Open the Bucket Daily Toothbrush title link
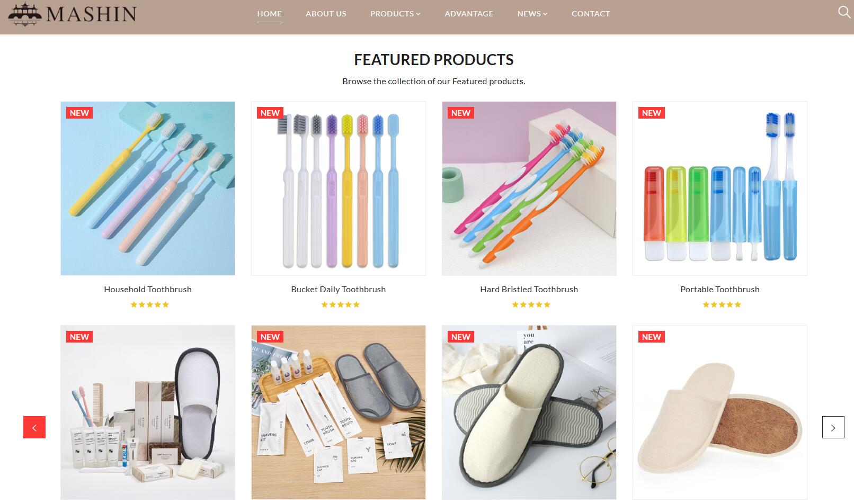The image size is (854, 504). (x=339, y=289)
